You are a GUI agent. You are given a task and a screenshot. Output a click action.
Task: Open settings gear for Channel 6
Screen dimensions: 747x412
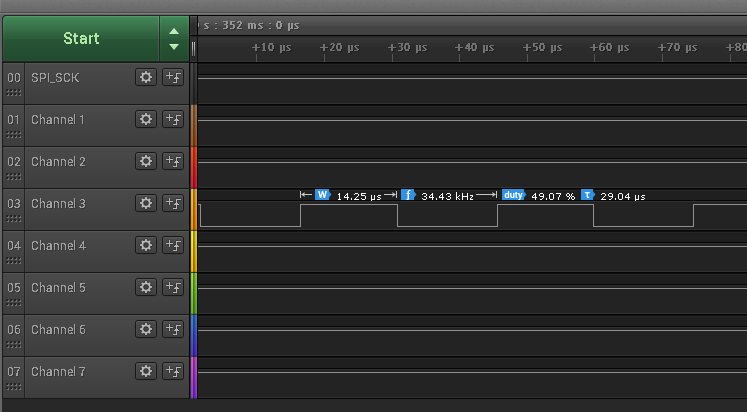point(146,329)
